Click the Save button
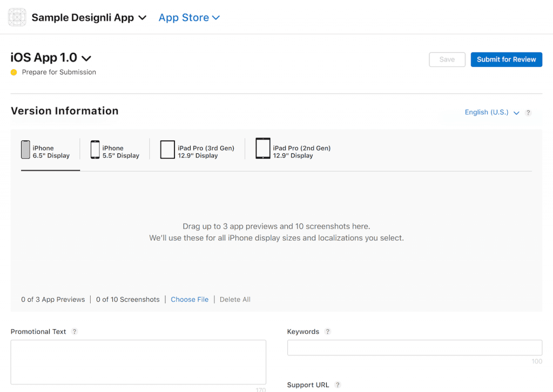This screenshot has width=553, height=392. [x=447, y=59]
